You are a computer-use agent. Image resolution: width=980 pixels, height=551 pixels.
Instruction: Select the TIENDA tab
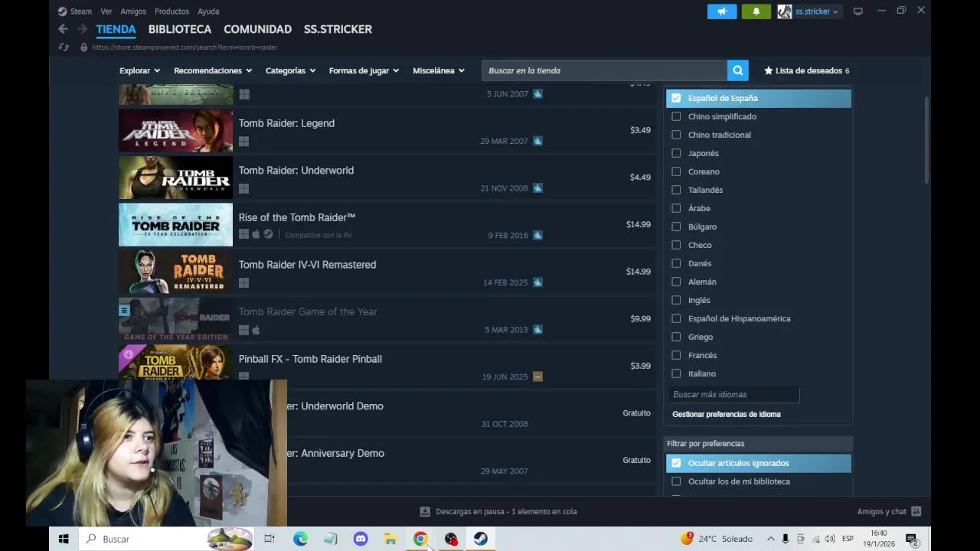click(116, 29)
